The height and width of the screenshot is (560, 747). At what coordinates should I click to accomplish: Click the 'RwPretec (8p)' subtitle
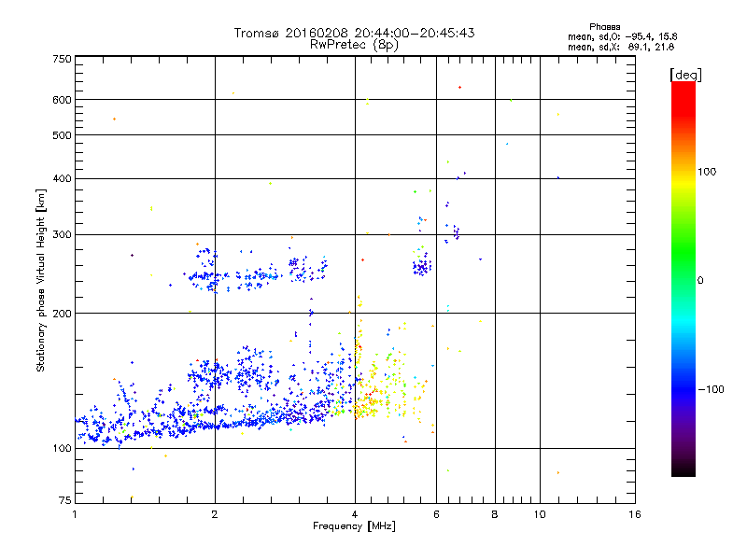pos(354,45)
